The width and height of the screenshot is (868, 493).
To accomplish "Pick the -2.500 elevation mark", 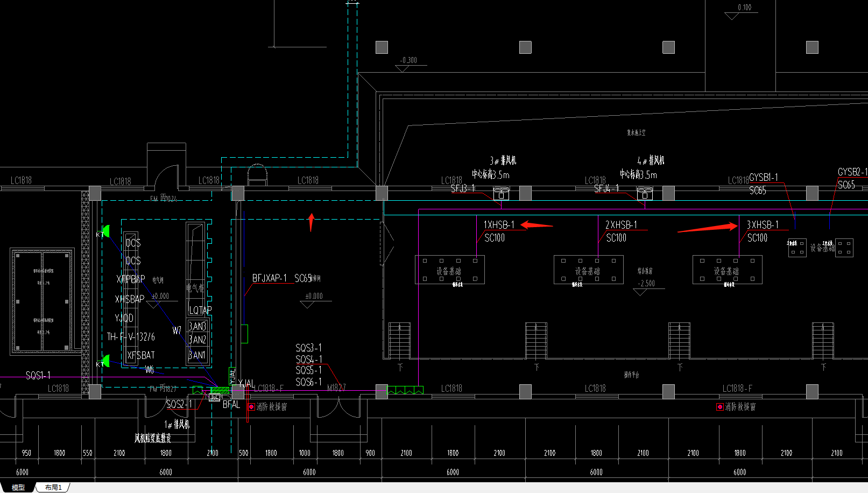I will pyautogui.click(x=647, y=284).
